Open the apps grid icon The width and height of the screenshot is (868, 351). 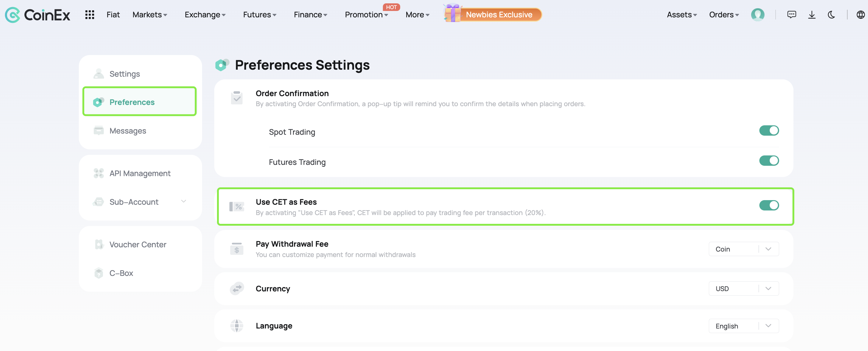coord(89,15)
